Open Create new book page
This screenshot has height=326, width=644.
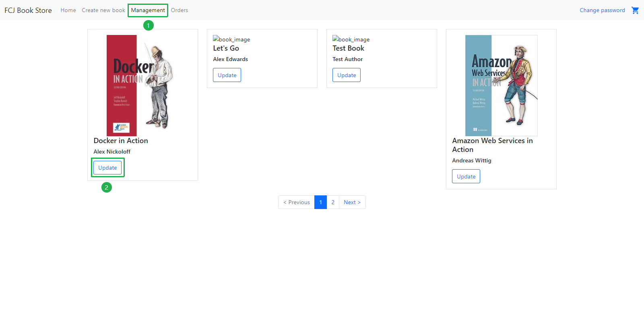[103, 10]
